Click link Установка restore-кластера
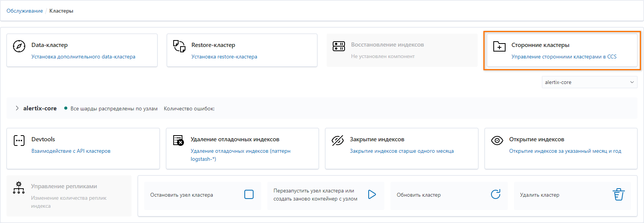The image size is (644, 223). click(224, 57)
